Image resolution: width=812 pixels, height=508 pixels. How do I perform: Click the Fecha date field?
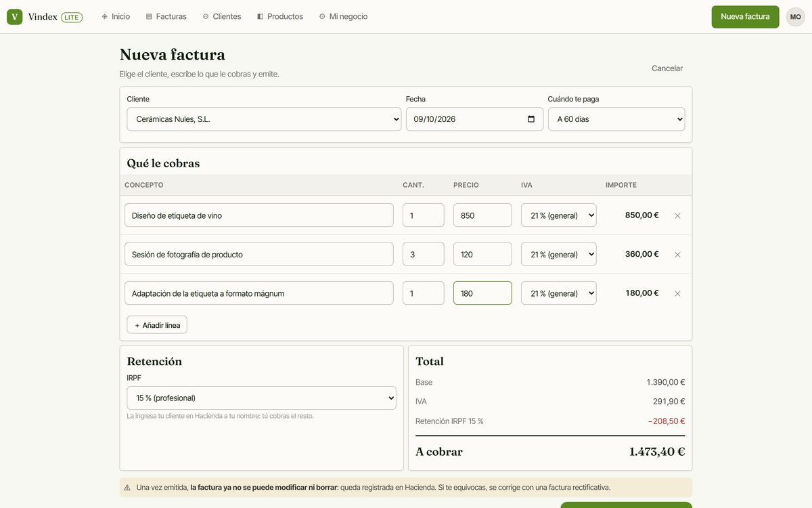tap(474, 119)
